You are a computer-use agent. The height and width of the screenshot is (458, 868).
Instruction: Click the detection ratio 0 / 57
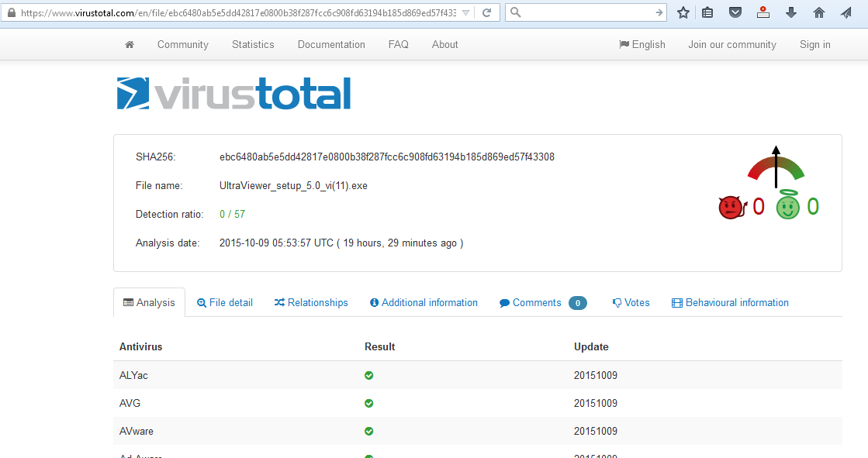[232, 214]
